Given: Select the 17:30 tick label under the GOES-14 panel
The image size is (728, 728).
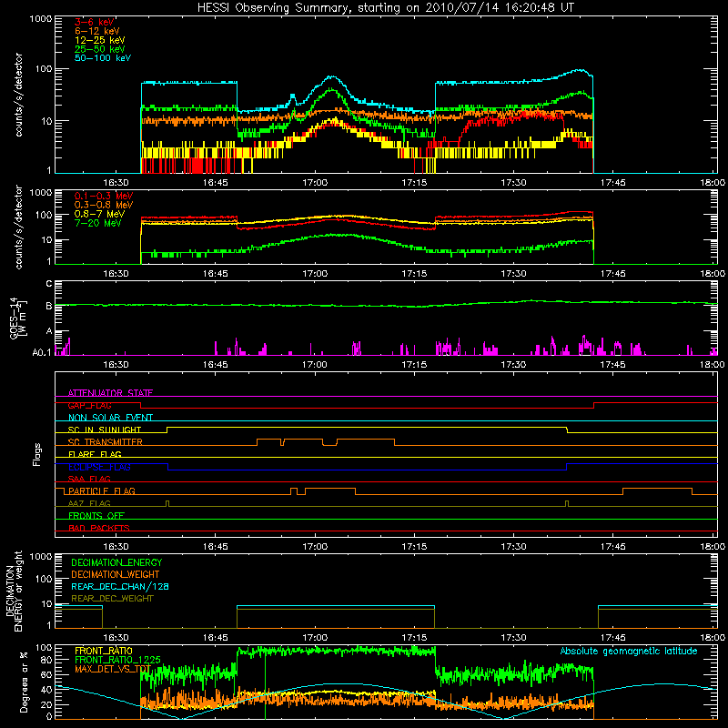Looking at the screenshot, I should click(513, 365).
